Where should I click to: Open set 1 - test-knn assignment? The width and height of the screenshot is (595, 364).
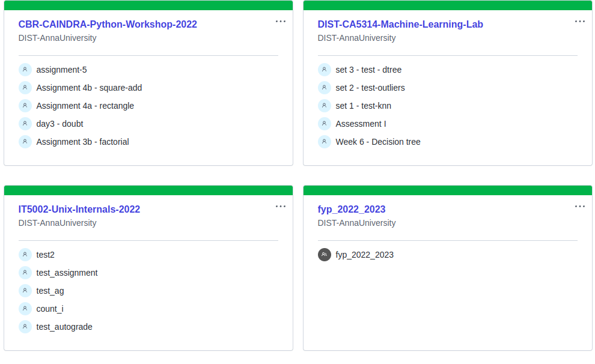(x=363, y=106)
